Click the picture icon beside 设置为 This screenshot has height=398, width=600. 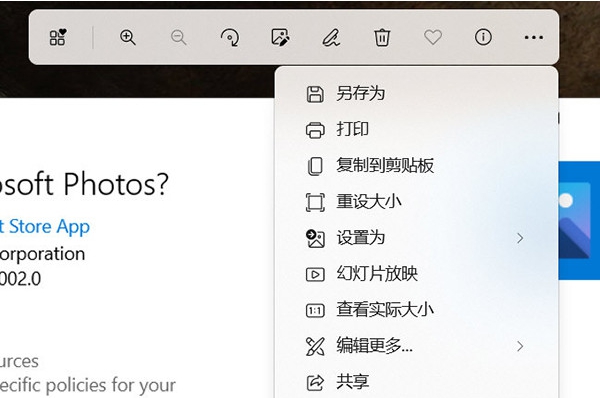(x=315, y=238)
